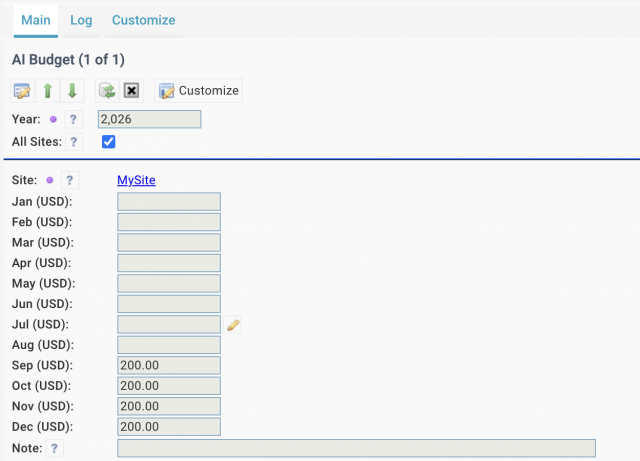Toggle the All Sites checkbox
The height and width of the screenshot is (461, 640).
[x=109, y=142]
